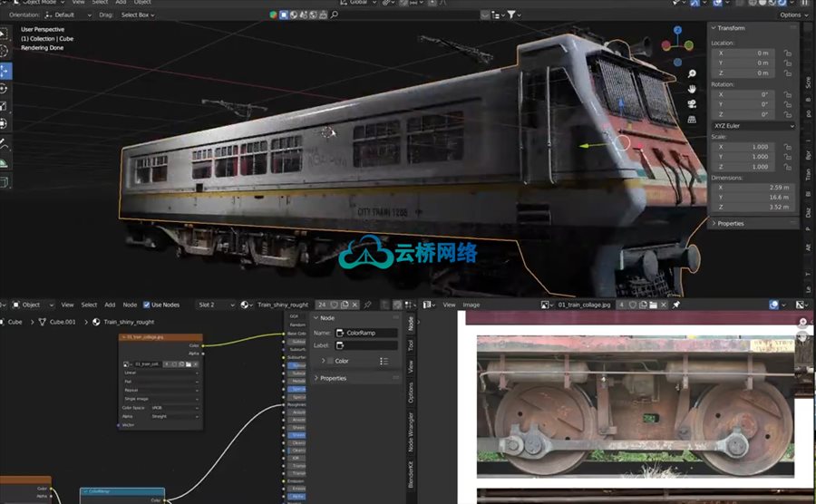816x504 pixels.
Task: Expand the Properties panel in the viewport sidebar
Action: pyautogui.click(x=714, y=224)
